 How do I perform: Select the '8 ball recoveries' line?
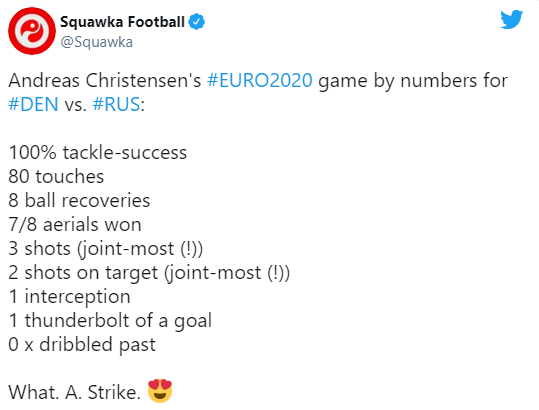(79, 200)
